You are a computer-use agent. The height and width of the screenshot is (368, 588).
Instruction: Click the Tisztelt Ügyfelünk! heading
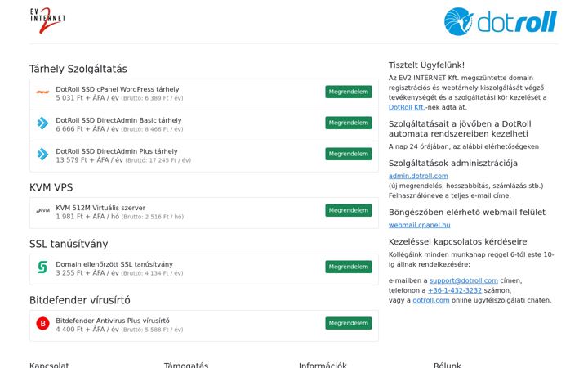click(426, 65)
